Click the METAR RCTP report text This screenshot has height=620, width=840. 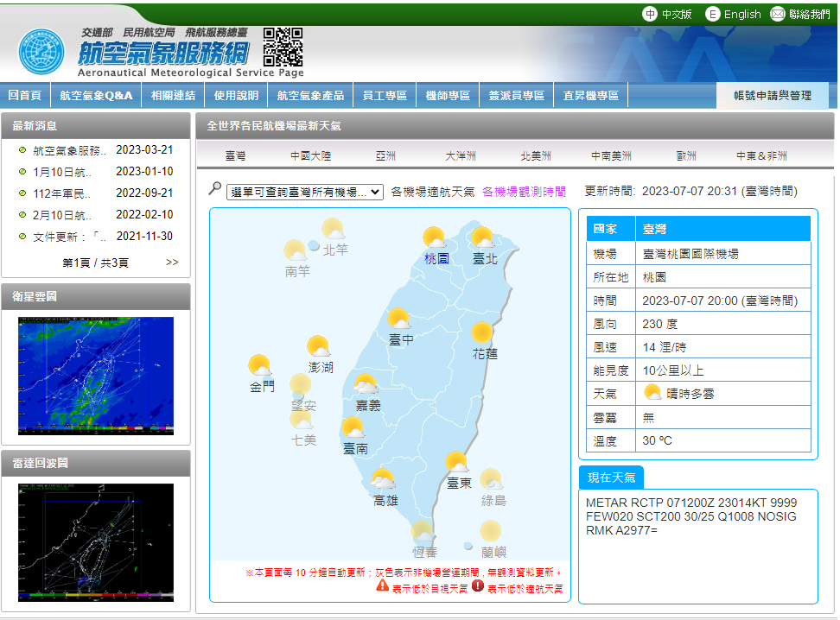tap(691, 516)
